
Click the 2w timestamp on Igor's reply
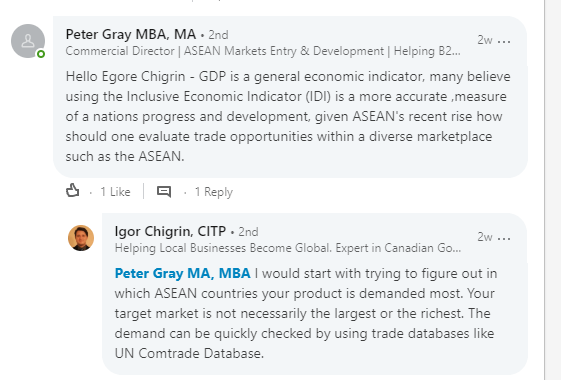click(485, 237)
